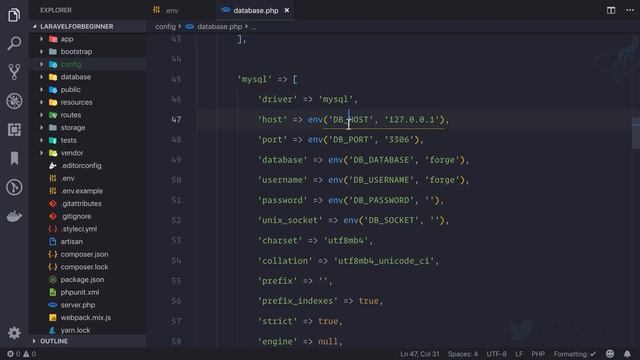Screen dimensions: 640x360
Task: Open the Docker view icon
Action: pyautogui.click(x=14, y=216)
